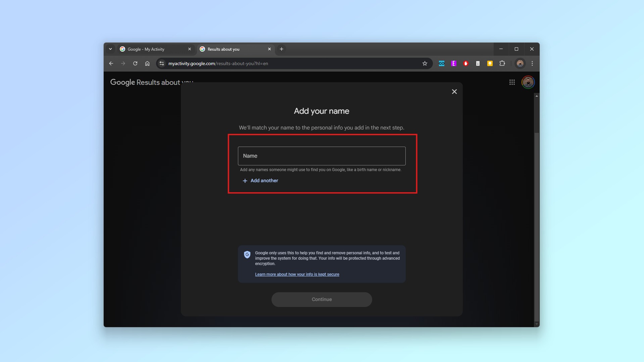Expand the tab search dropdown
644x362 pixels.
click(x=110, y=49)
